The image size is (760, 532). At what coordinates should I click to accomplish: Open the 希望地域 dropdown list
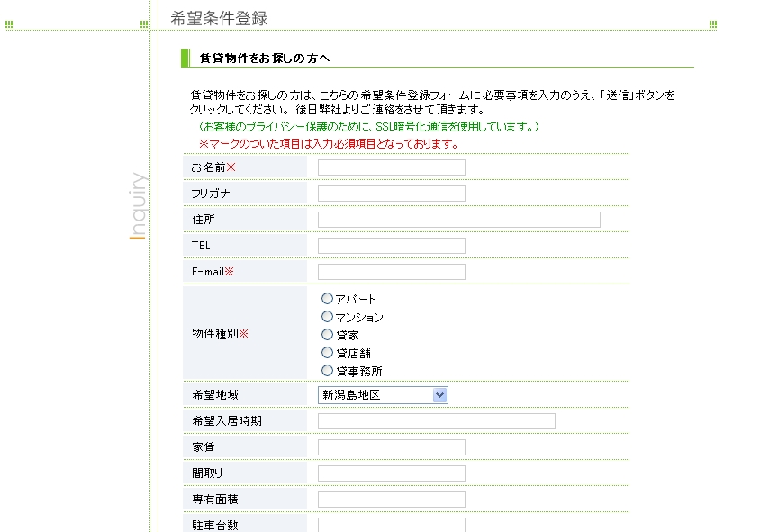[383, 395]
